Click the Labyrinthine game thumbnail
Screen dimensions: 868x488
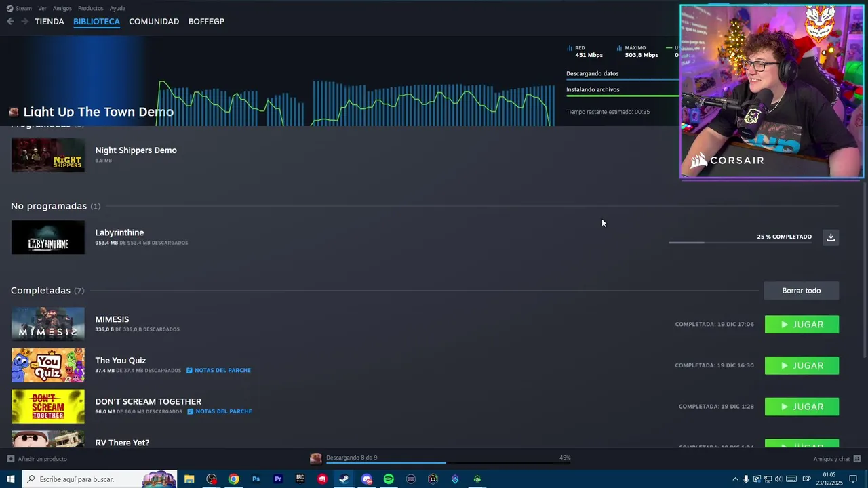(x=48, y=237)
